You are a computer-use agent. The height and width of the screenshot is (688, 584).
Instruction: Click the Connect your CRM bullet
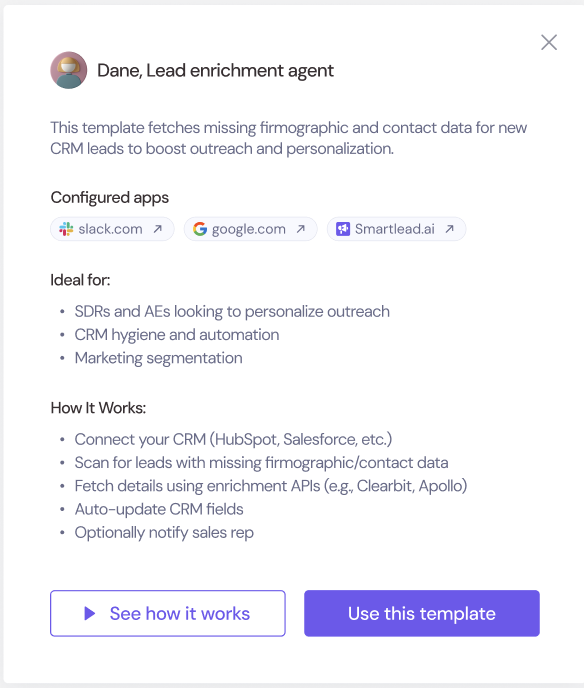[x=233, y=439]
